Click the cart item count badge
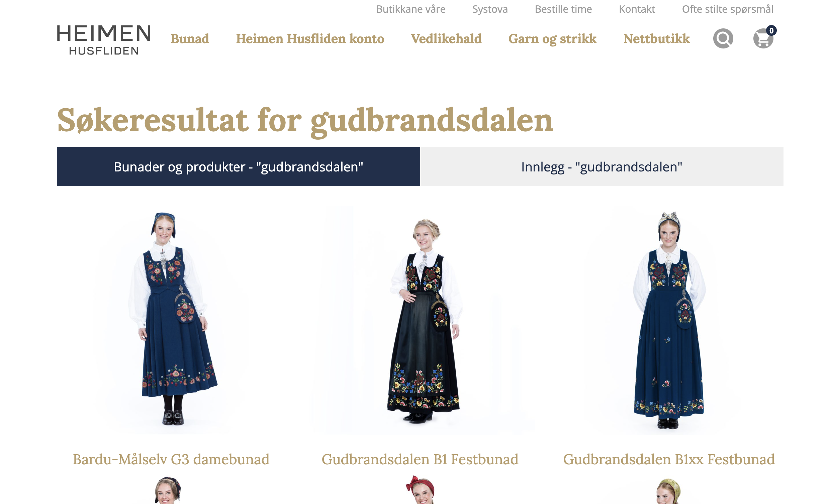829x504 pixels. tap(771, 31)
